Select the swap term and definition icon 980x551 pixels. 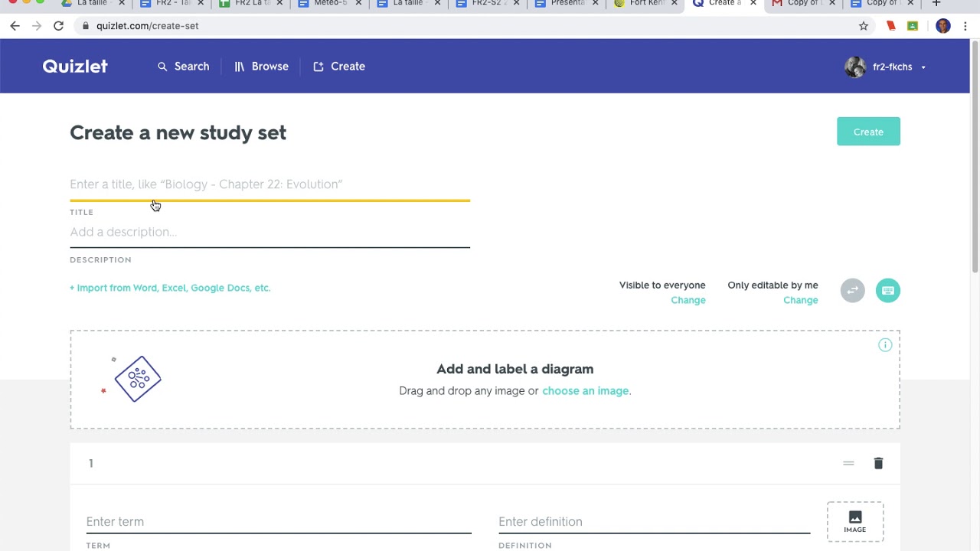852,290
